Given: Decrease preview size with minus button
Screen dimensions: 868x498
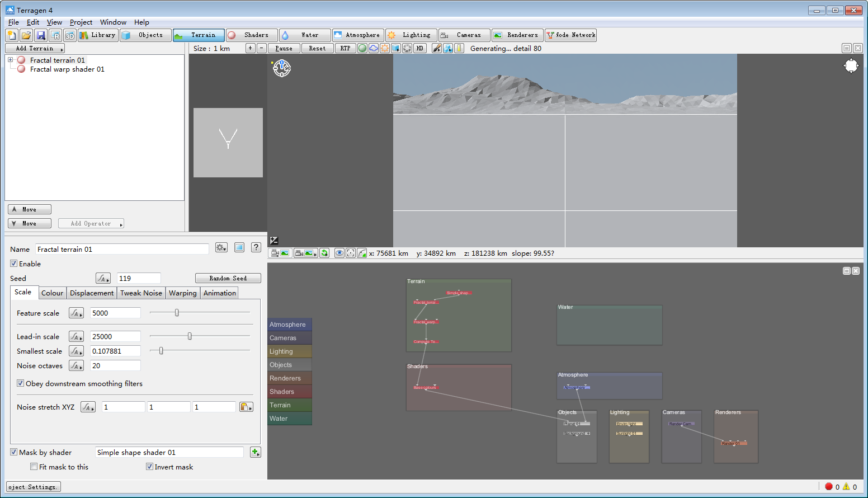Looking at the screenshot, I should point(261,48).
